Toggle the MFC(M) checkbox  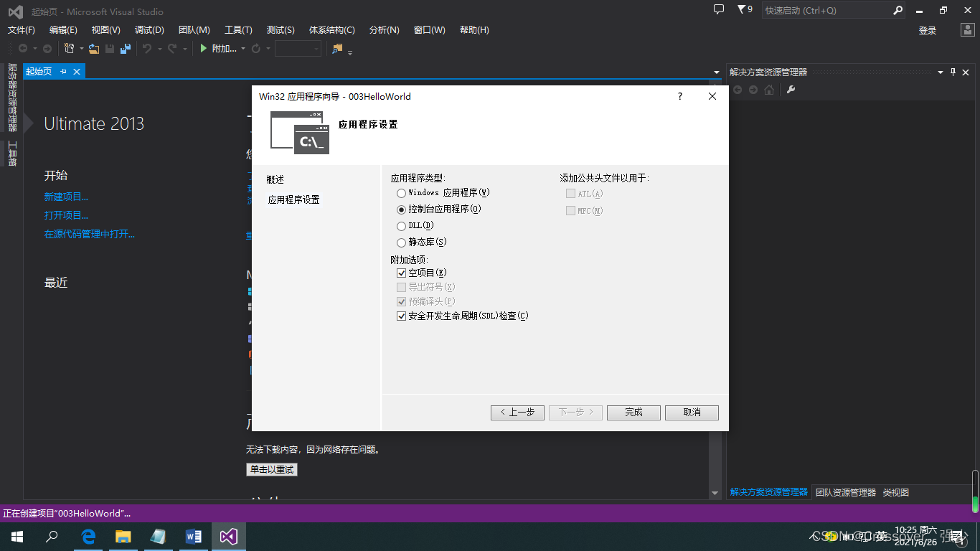click(570, 211)
